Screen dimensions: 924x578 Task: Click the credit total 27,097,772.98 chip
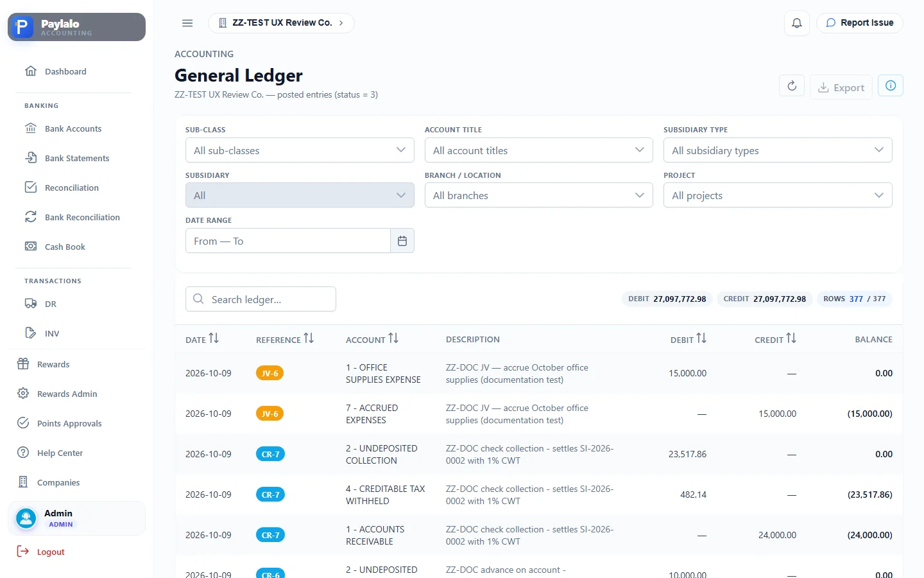764,299
